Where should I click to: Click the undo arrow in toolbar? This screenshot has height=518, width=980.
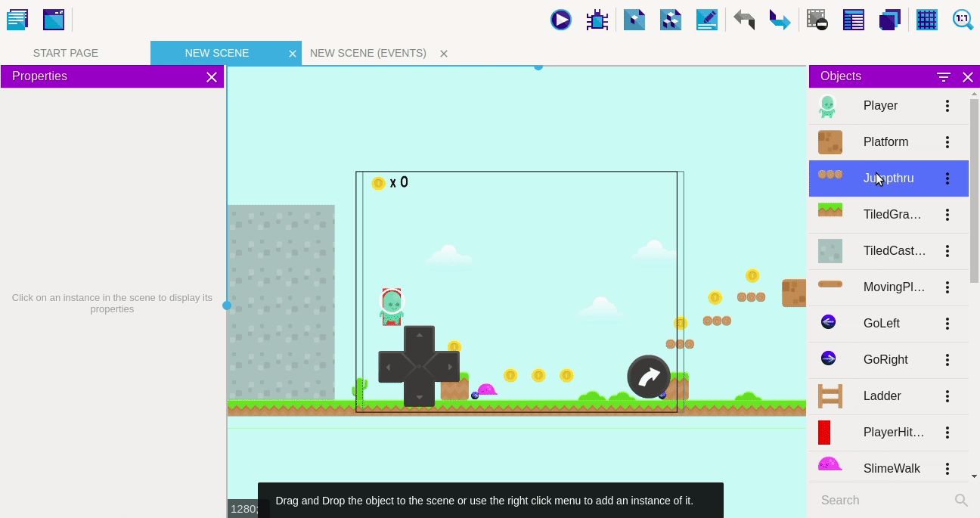[x=744, y=20]
